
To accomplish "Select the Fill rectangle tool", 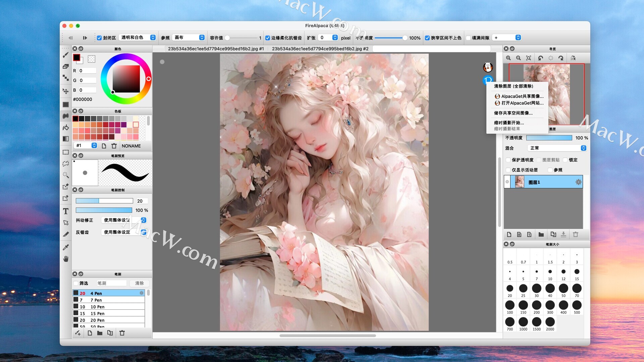I will pyautogui.click(x=66, y=105).
